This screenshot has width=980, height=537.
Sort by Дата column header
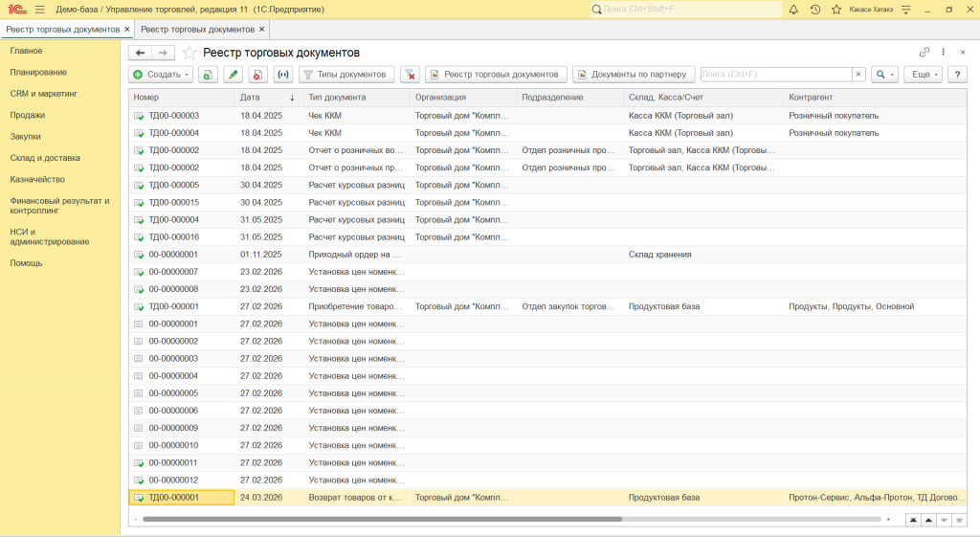[268, 98]
